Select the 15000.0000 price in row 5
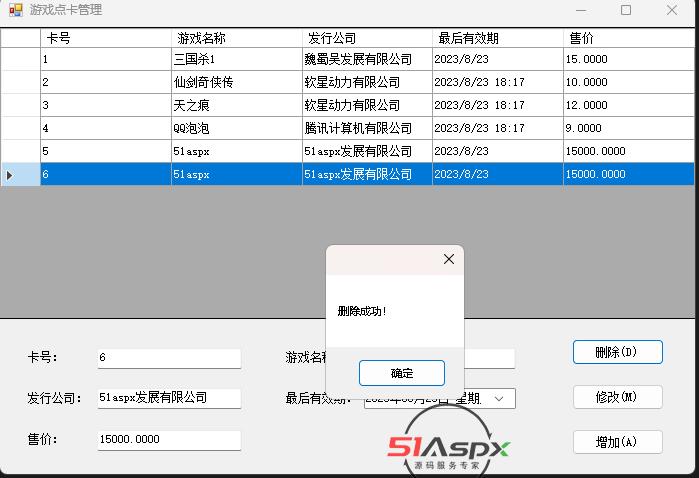 629,151
